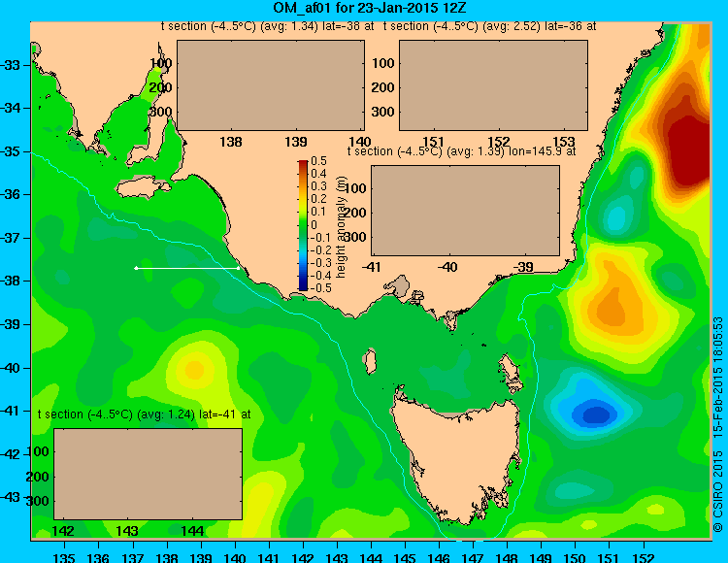Click the 't section (avg: 2.52) lat=-36' caption
This screenshot has height=563, width=728.
(x=490, y=26)
